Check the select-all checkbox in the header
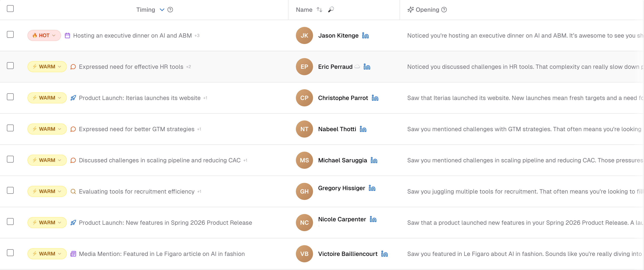The width and height of the screenshot is (644, 270). pyautogui.click(x=10, y=9)
